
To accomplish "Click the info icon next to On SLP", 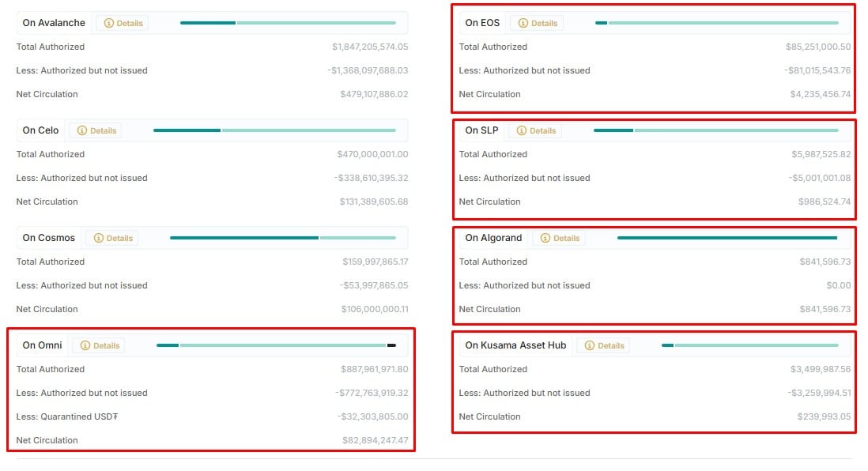I will point(522,130).
